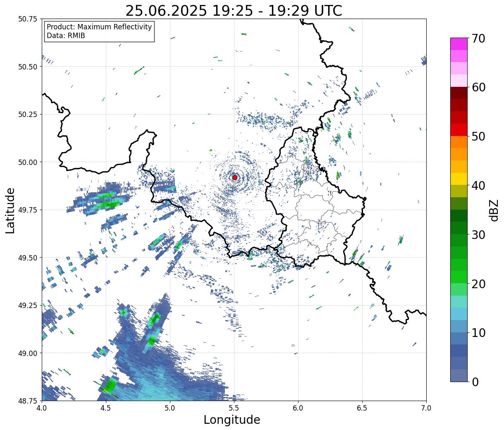This screenshot has width=504, height=430.
Task: Click the latitude tick label 49.00
Action: (28, 353)
